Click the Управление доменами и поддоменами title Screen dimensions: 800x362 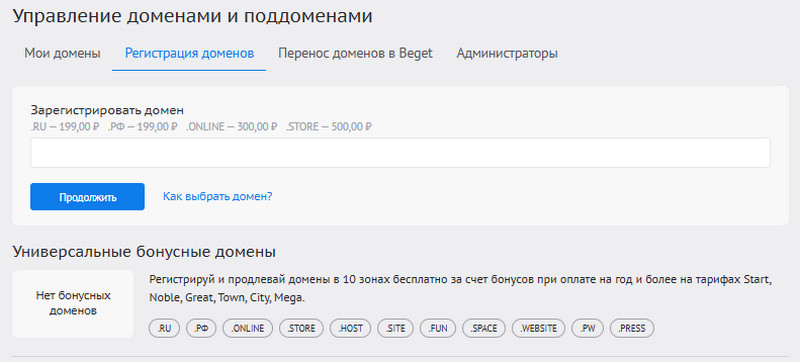point(192,16)
